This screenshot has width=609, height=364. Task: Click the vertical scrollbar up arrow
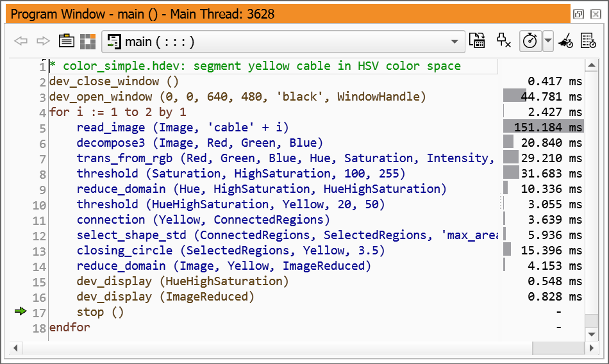tap(591, 64)
